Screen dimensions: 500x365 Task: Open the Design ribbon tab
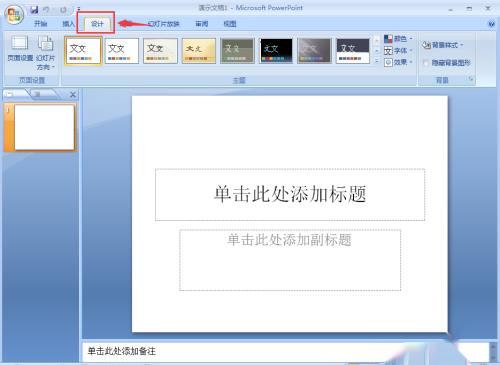[x=97, y=24]
